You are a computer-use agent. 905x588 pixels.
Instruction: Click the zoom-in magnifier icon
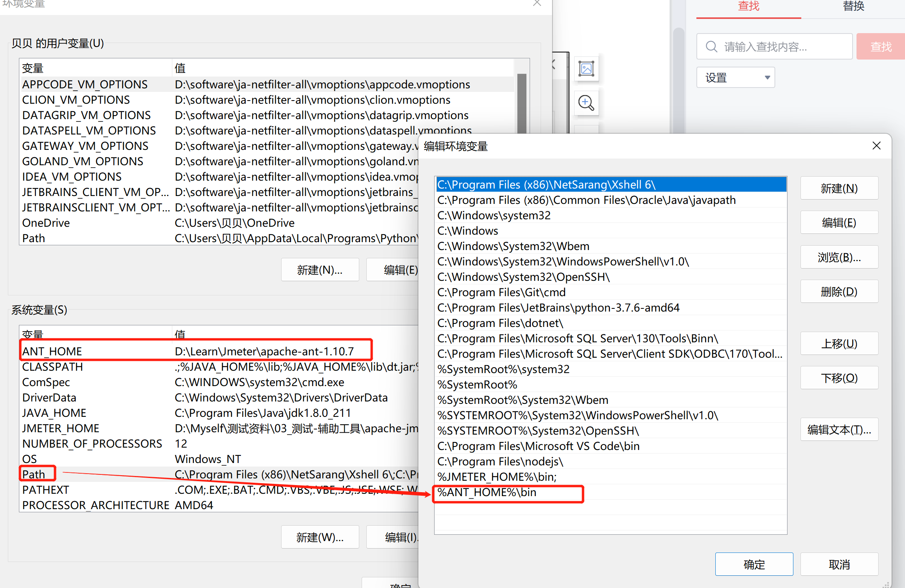click(586, 103)
